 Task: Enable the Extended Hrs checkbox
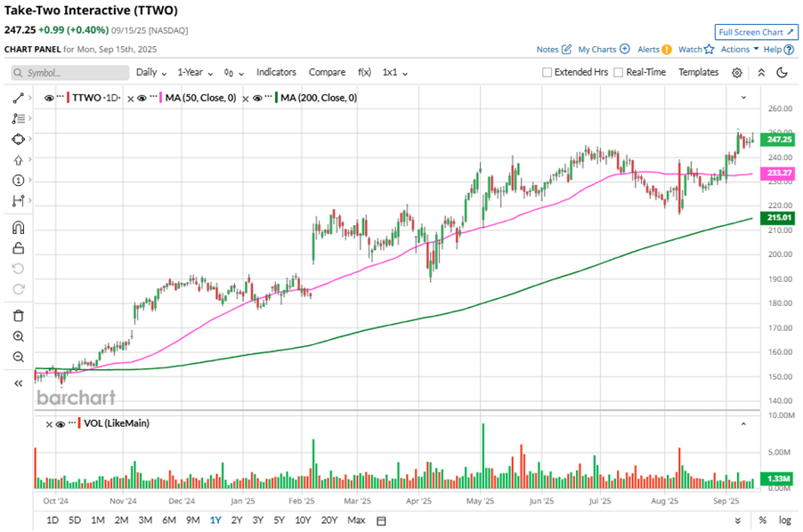point(547,73)
